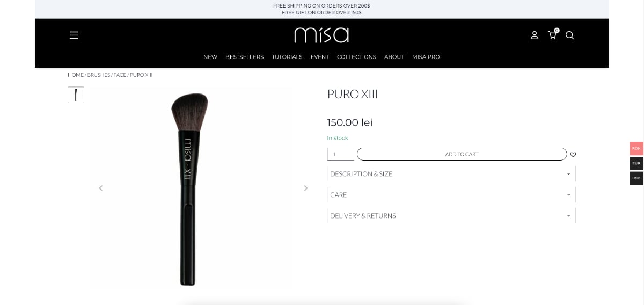Open the user account icon
644x305 pixels.
(x=535, y=35)
